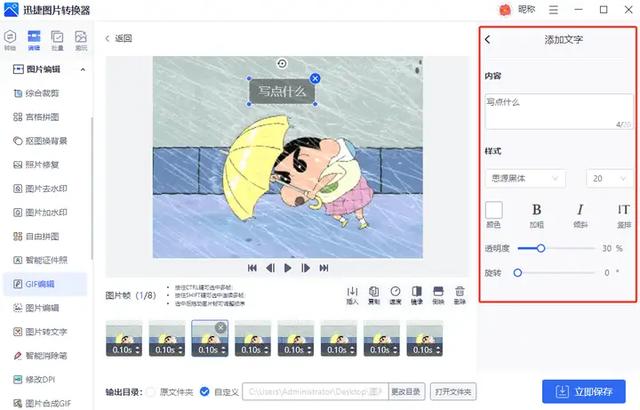
Task: Open the hamburger menu in title bar
Action: [x=553, y=10]
